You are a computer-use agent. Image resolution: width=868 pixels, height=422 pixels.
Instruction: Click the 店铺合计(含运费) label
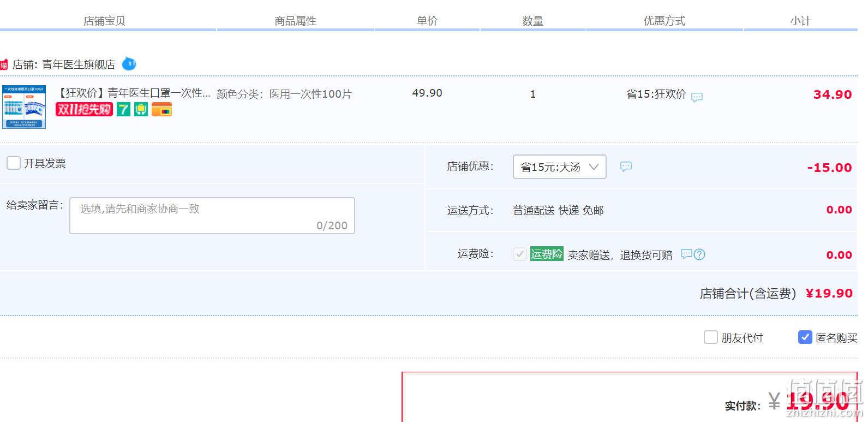[748, 294]
